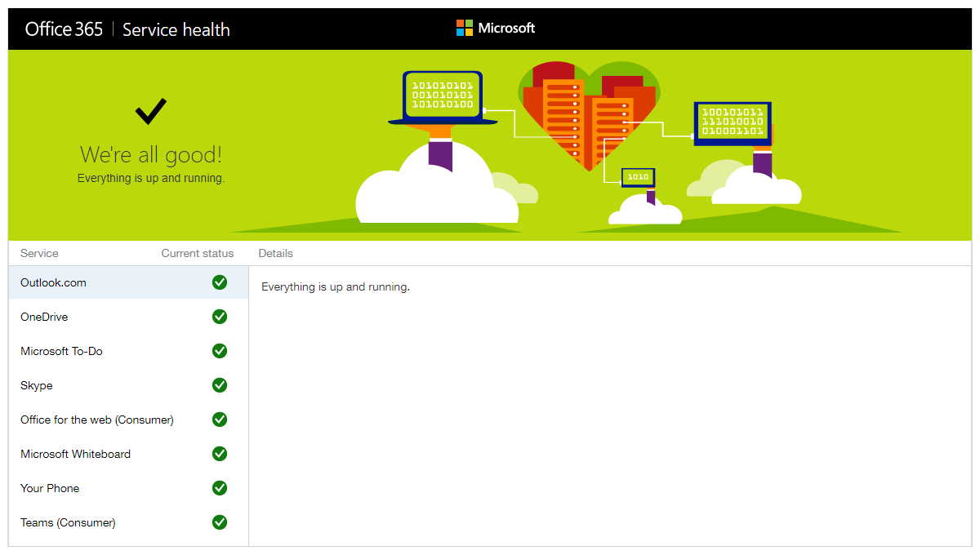Click the Current status column header
The width and height of the screenshot is (980, 555).
(x=198, y=253)
